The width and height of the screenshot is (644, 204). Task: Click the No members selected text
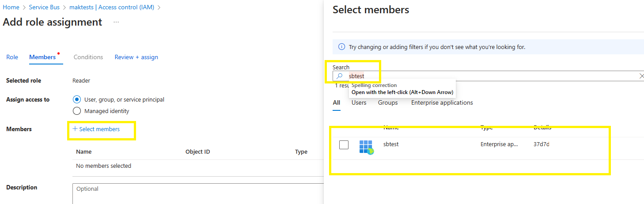pos(103,166)
